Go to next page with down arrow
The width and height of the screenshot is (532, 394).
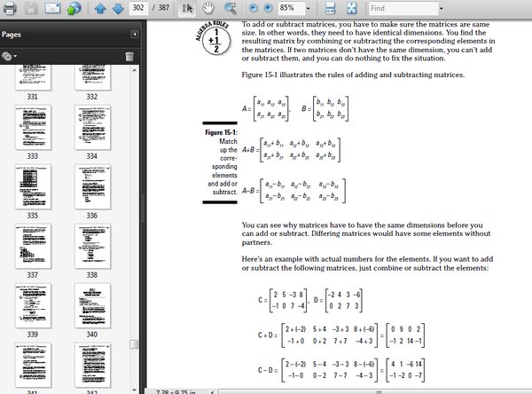click(118, 8)
